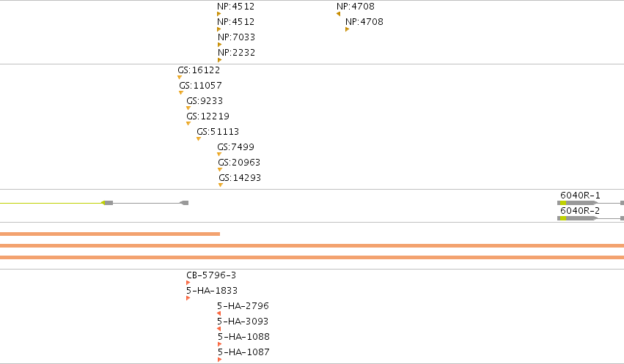Click the left-pointing triangle under 5-HA-2796
This screenshot has width=624, height=364.
point(219,313)
